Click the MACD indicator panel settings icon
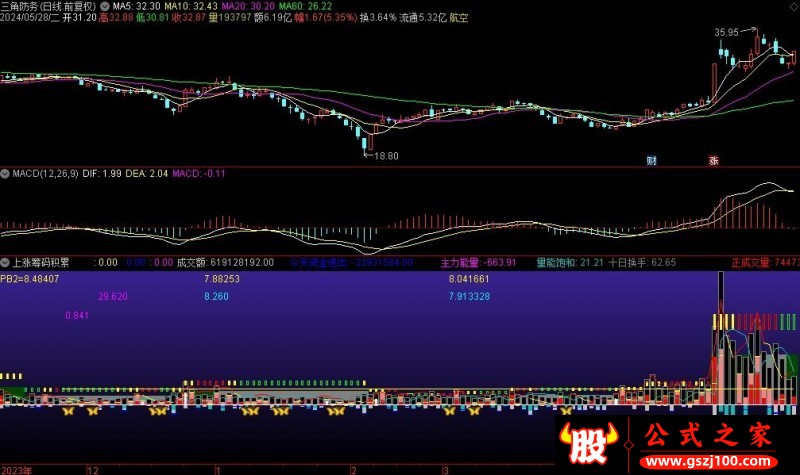 pos(5,174)
